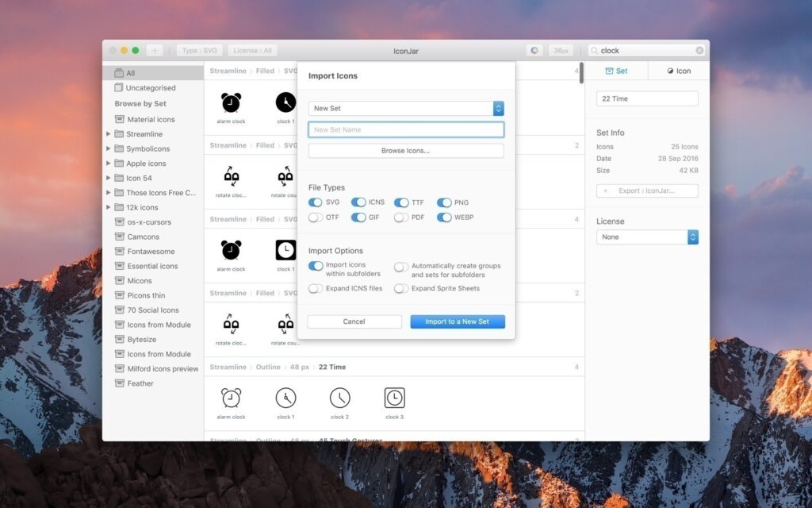The width and height of the screenshot is (812, 508).
Task: Open the Essential icons set
Action: coord(153,266)
